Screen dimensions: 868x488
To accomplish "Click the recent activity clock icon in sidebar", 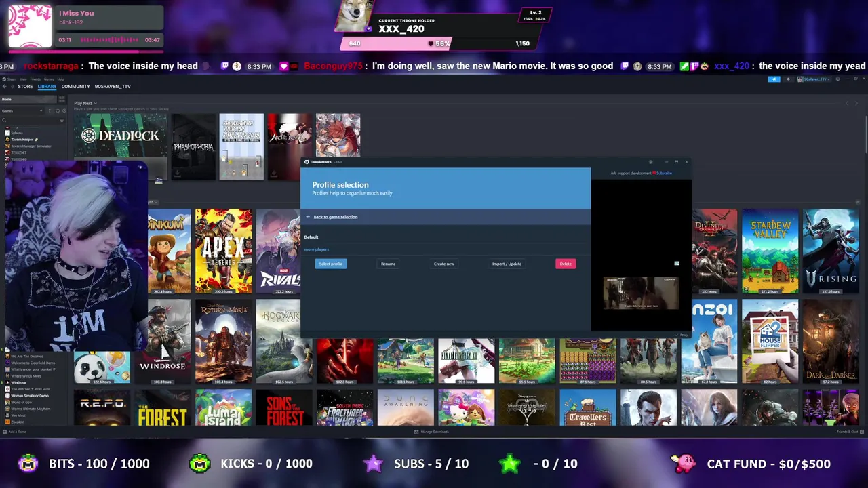I will click(58, 111).
